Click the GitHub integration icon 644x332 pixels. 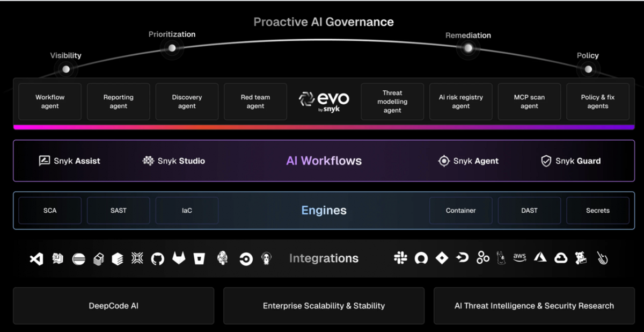point(158,258)
